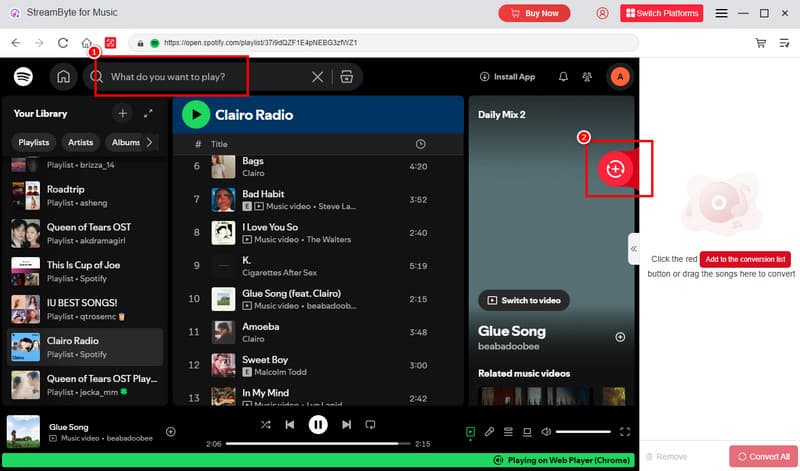Mute the volume speaker icon
The height and width of the screenshot is (471, 800).
[x=546, y=432]
